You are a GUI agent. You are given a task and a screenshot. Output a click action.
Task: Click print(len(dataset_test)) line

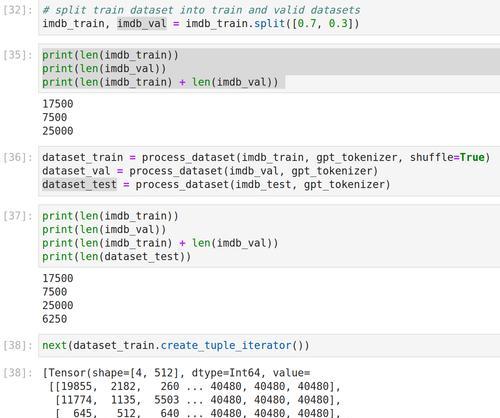(117, 257)
